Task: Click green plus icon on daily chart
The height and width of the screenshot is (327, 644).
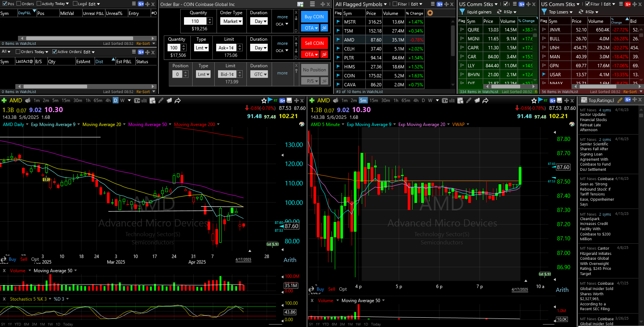Action: (x=4, y=101)
